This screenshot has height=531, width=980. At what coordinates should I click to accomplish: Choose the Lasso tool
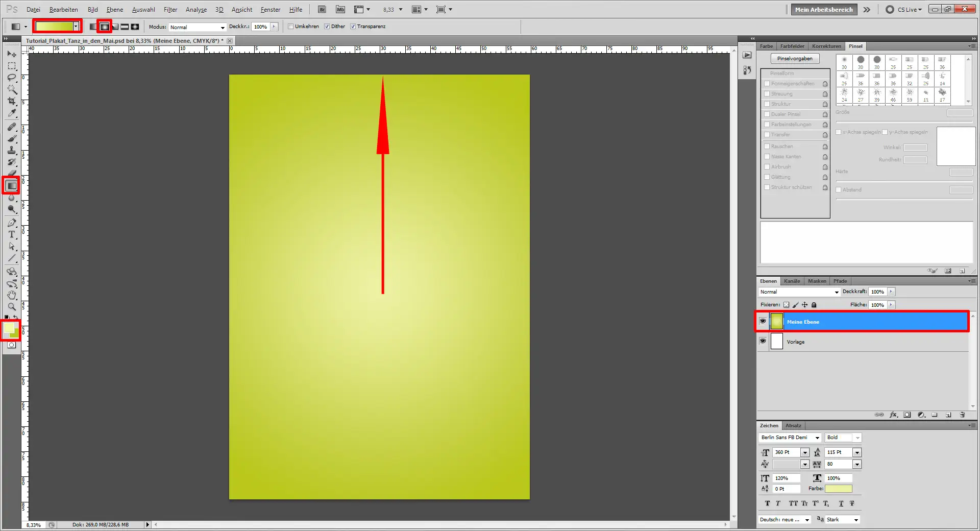click(x=12, y=77)
